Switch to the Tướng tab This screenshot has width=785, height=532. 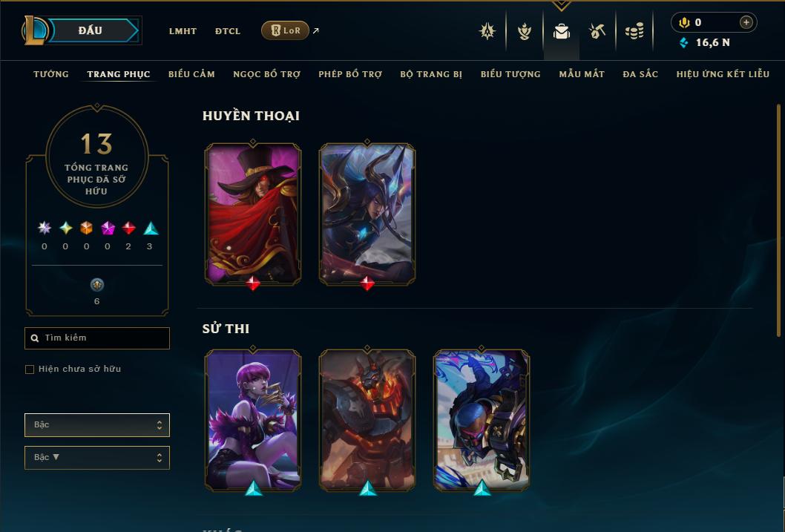point(51,74)
